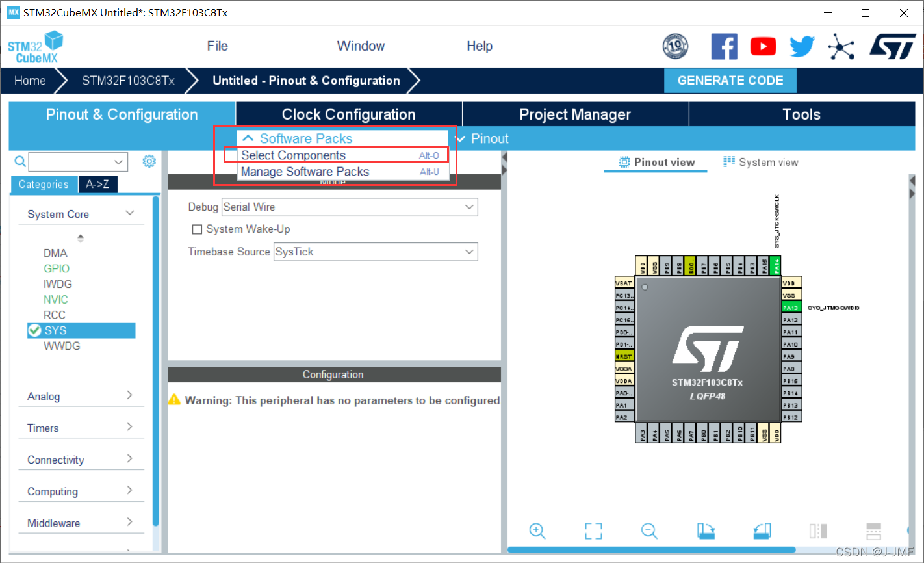
Task: Switch to Project Manager tab
Action: click(x=575, y=114)
